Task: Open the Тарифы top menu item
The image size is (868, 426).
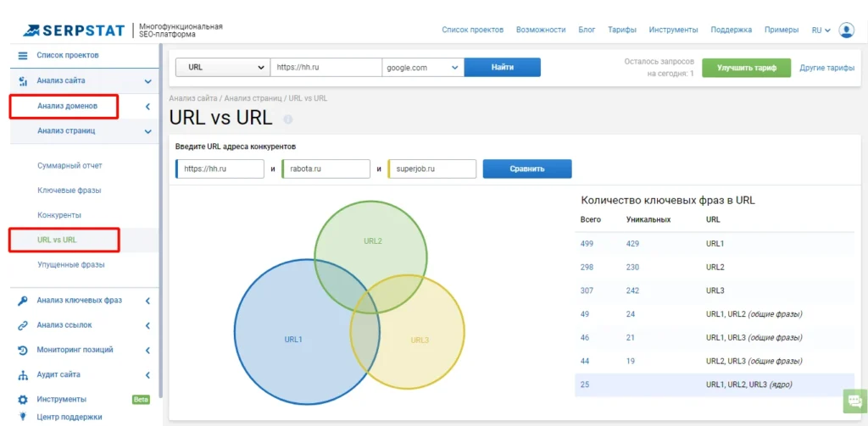Action: pos(621,30)
